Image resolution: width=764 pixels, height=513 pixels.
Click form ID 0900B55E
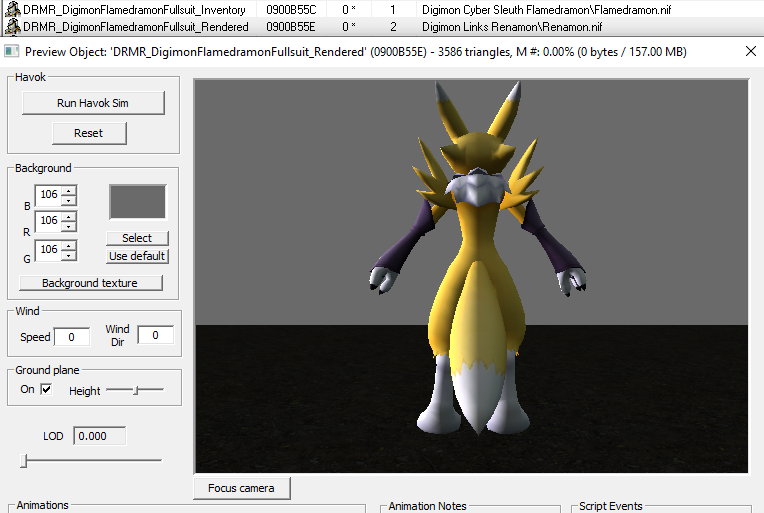click(x=291, y=27)
